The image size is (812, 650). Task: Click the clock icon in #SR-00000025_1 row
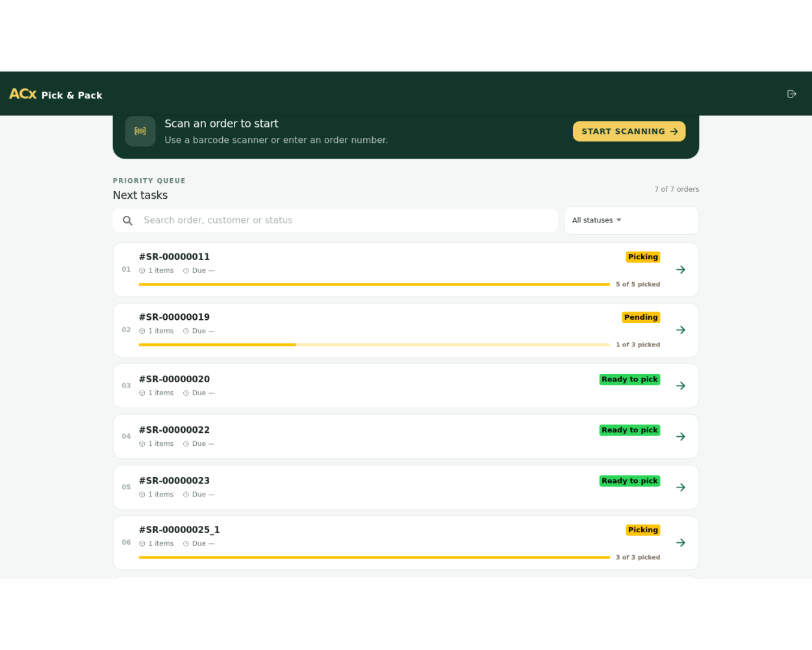pos(186,544)
